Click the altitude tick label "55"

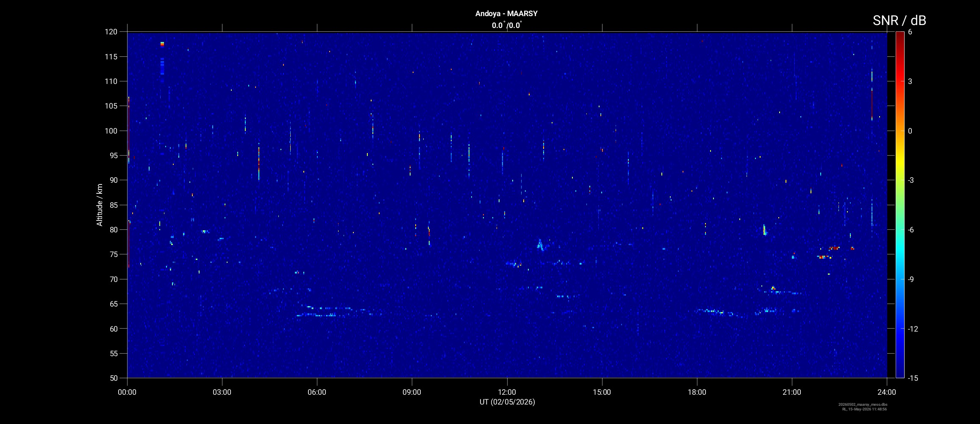coord(113,353)
